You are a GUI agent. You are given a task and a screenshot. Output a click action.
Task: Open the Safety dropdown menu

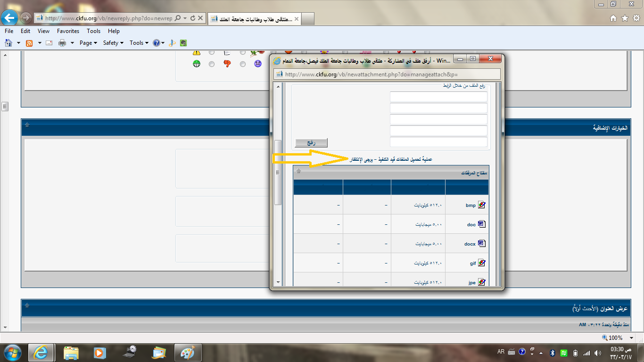point(113,43)
